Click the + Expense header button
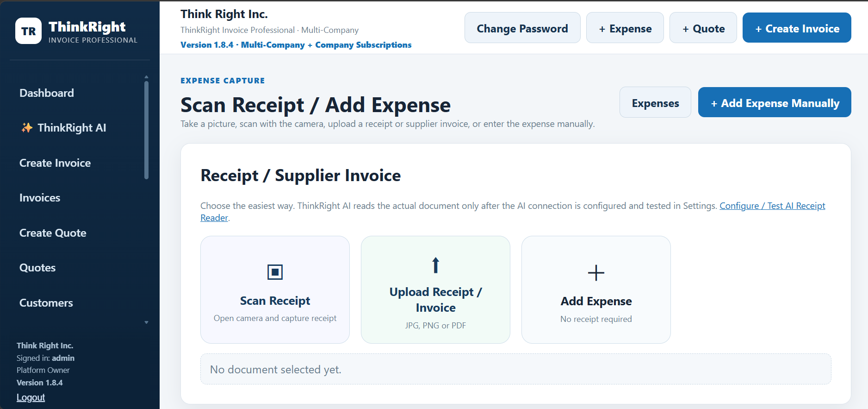The height and width of the screenshot is (409, 868). coord(625,28)
